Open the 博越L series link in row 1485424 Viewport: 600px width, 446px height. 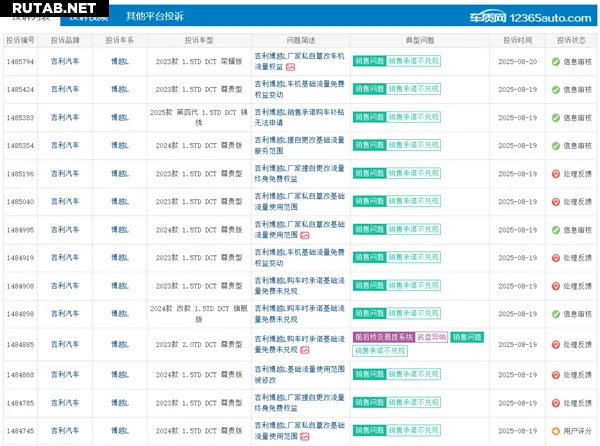point(120,89)
